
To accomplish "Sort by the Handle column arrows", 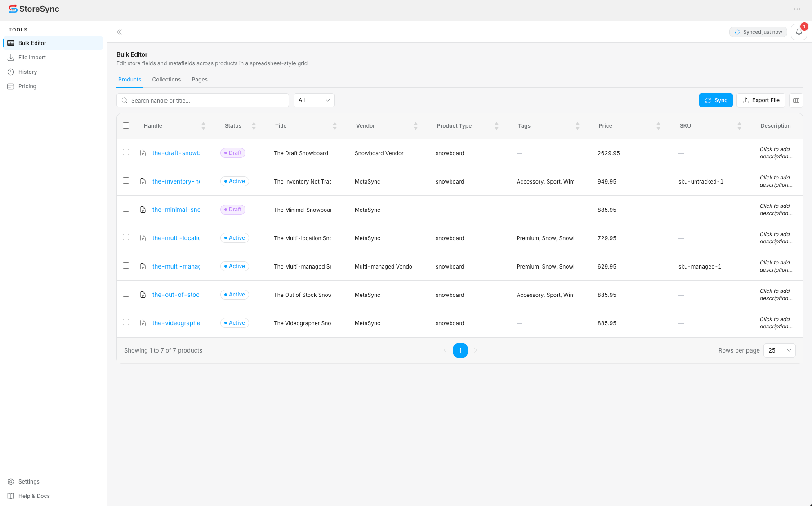I will [203, 126].
